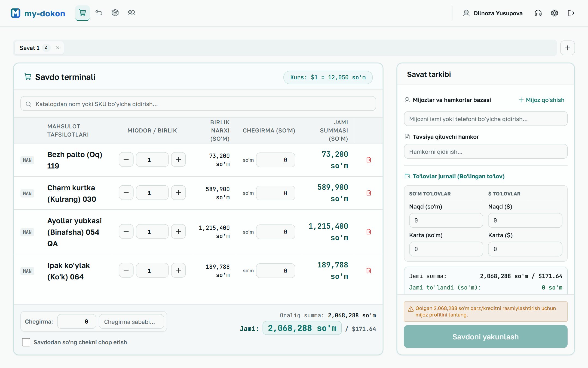
Task: Open the customers group icon
Action: pos(131,13)
